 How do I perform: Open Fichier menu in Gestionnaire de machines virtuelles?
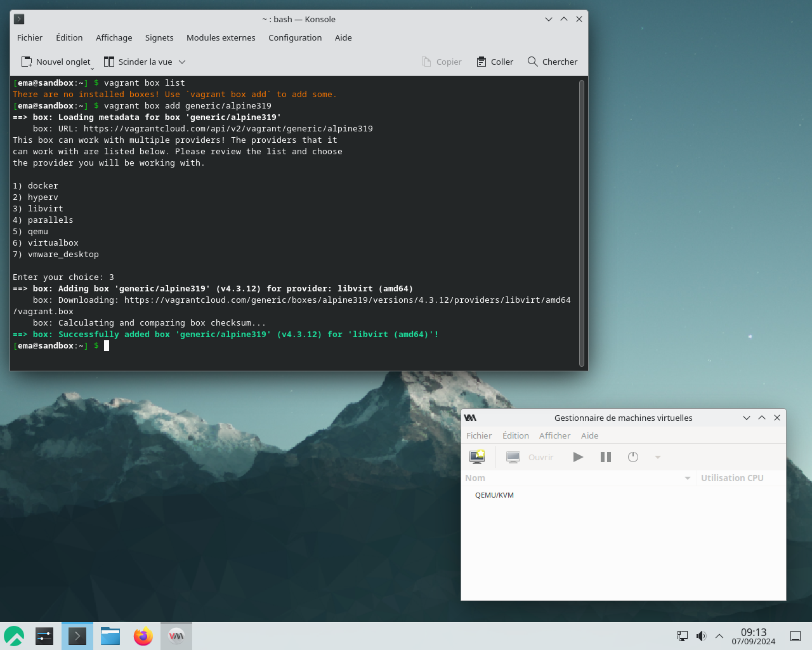click(479, 435)
